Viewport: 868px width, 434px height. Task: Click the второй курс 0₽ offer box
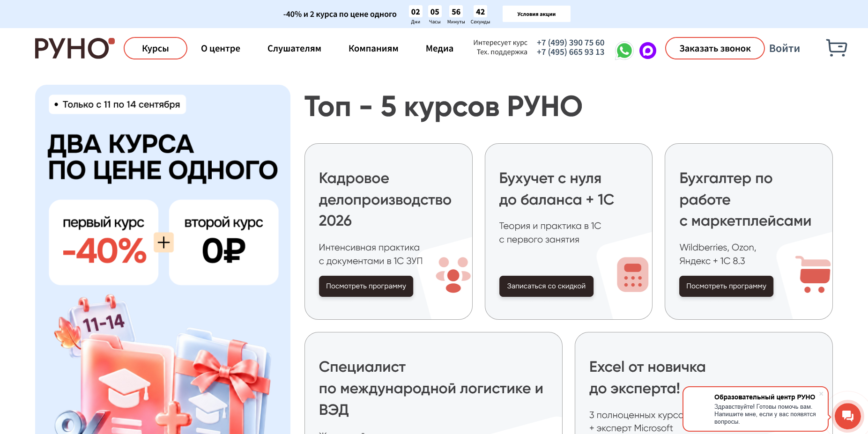point(223,243)
